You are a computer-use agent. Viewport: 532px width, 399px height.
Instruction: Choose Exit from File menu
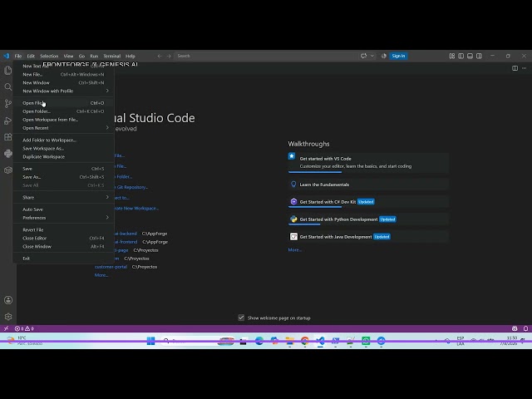click(63, 259)
